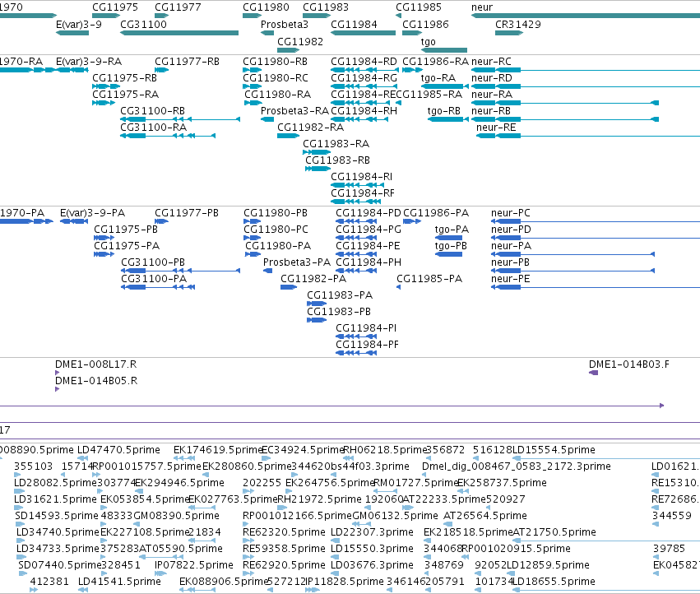The height and width of the screenshot is (594, 700).
Task: Select the Dmel_dig_008467_0583_2172.3prime label
Action: click(x=517, y=466)
